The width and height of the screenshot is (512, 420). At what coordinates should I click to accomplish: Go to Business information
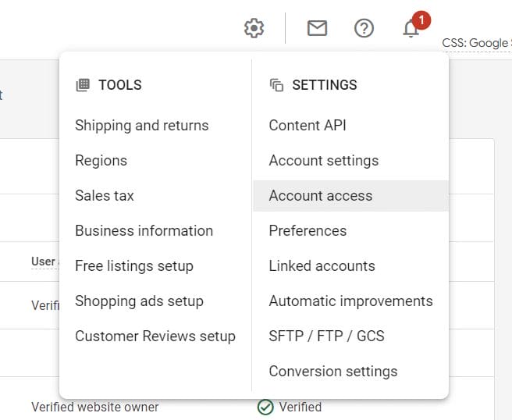click(144, 231)
